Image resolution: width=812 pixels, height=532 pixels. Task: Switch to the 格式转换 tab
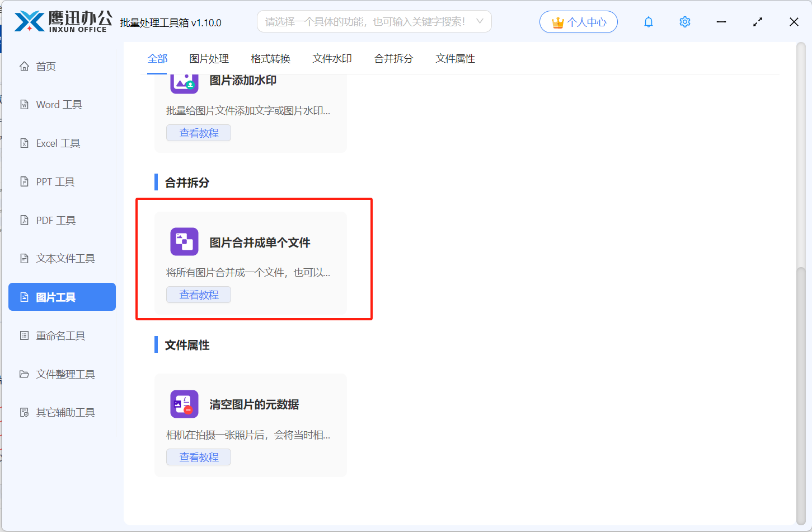click(270, 58)
